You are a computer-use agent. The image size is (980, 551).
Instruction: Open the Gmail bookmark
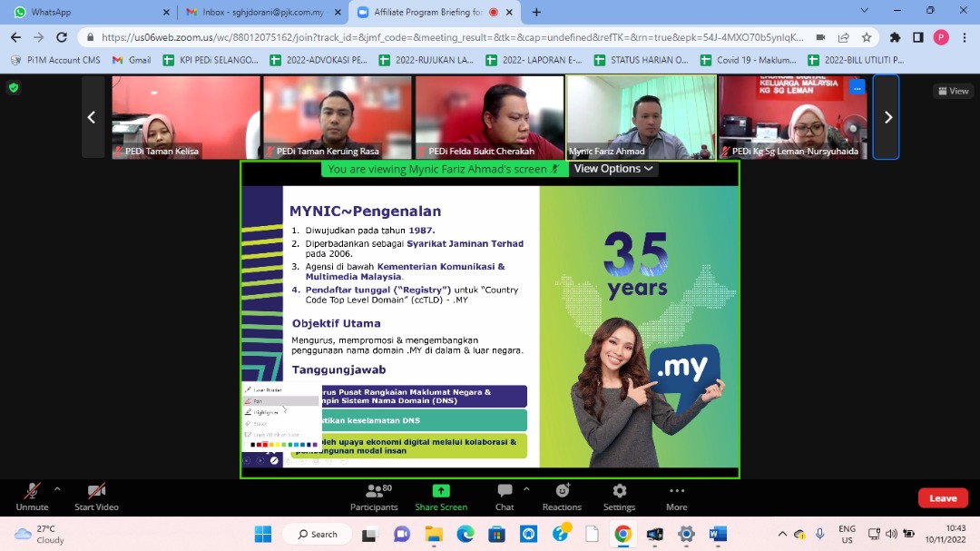pyautogui.click(x=132, y=60)
